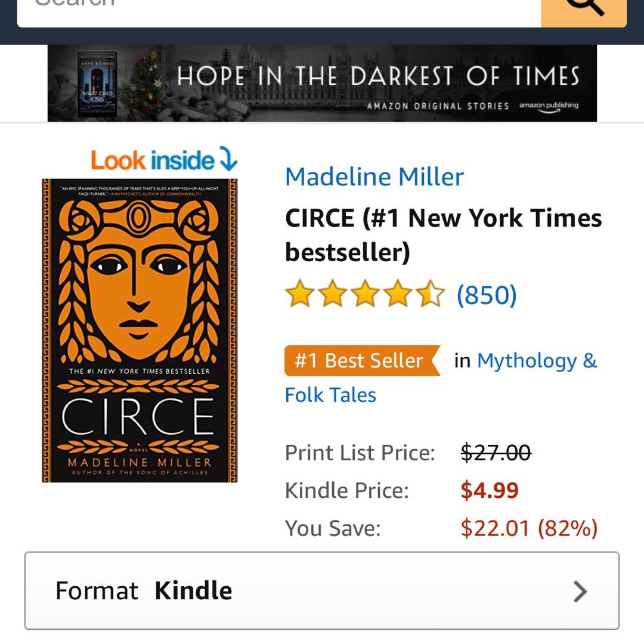Open the Mythology & Folk Tales category
Screen dimensions: 644x644
point(537,361)
